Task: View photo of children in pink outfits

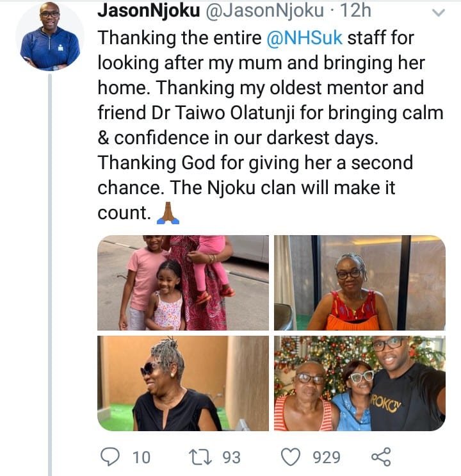Action: pyautogui.click(x=183, y=283)
